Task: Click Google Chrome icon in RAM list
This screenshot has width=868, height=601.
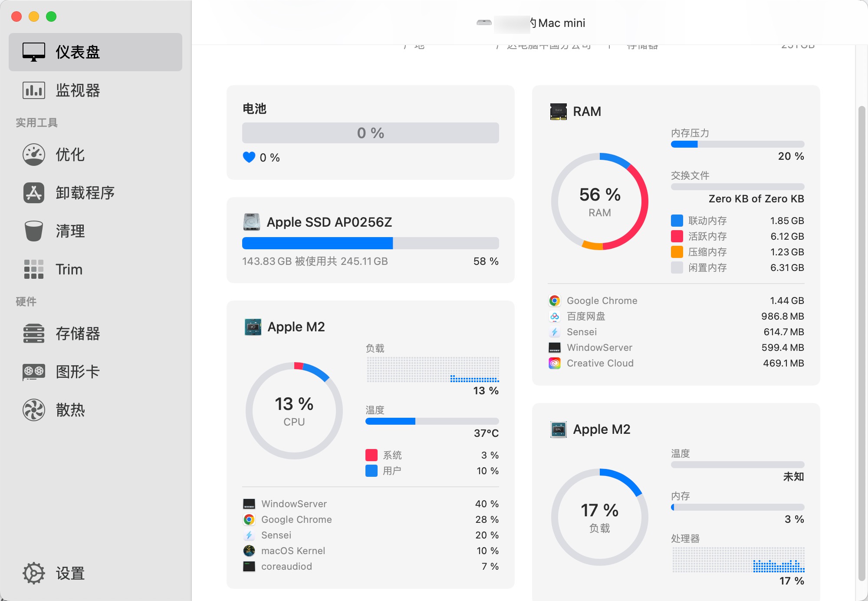Action: (x=555, y=300)
